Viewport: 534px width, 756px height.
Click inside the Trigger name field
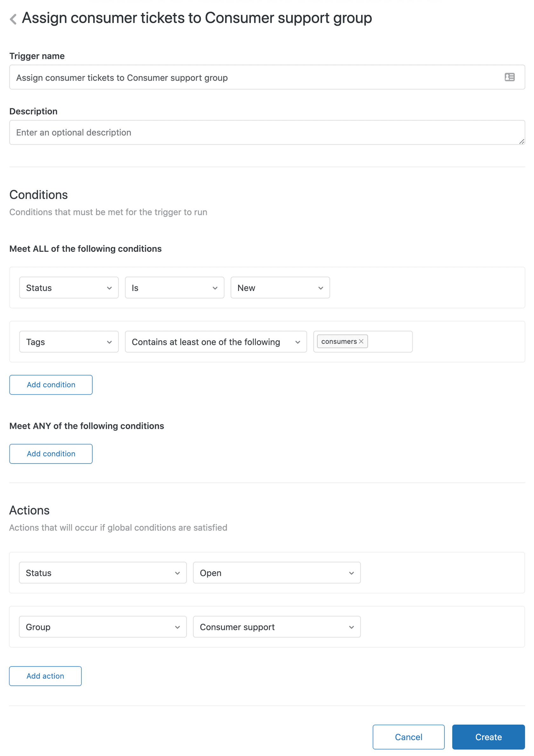(x=230, y=77)
